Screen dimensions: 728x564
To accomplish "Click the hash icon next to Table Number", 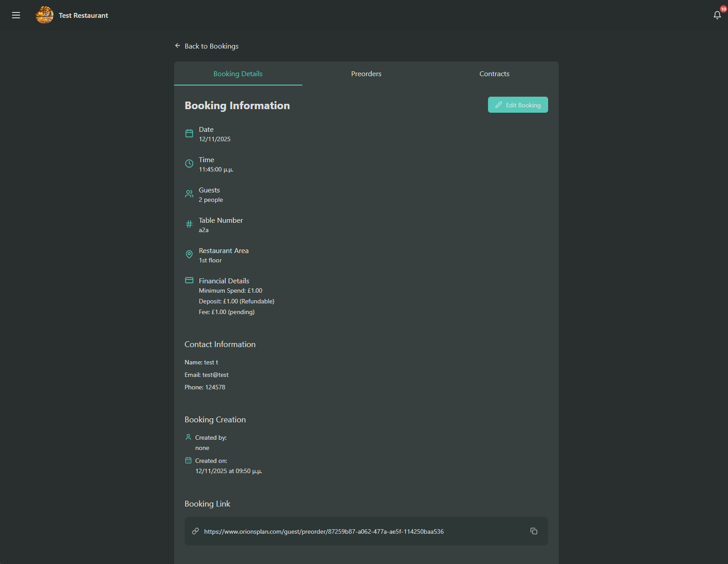I will coord(189,224).
